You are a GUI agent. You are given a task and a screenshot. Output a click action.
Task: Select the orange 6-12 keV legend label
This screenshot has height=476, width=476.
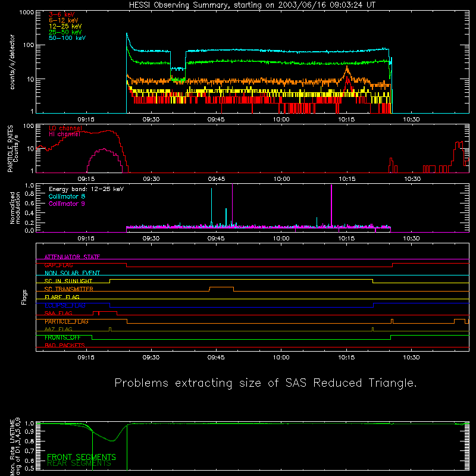click(x=64, y=20)
